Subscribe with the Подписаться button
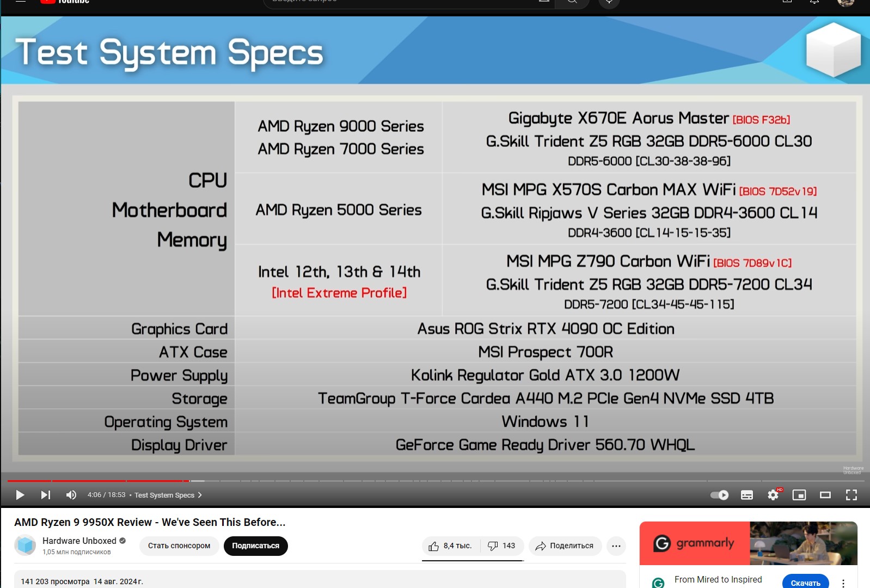Image resolution: width=870 pixels, height=588 pixels. [256, 546]
